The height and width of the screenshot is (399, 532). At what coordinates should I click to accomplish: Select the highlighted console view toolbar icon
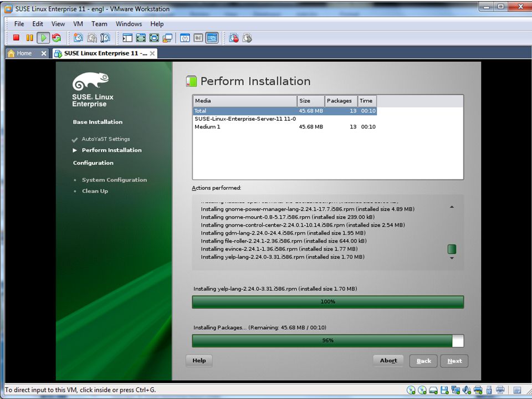click(212, 38)
